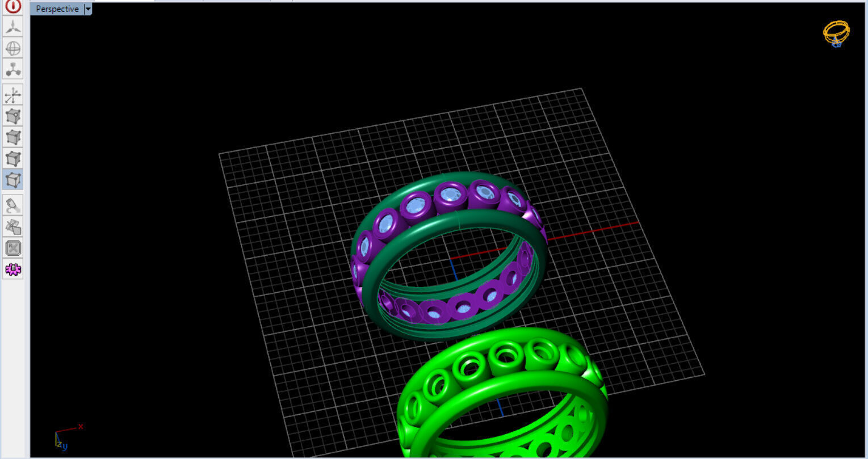Click the wireframe globe sphere icon
The image size is (868, 459).
[x=13, y=48]
